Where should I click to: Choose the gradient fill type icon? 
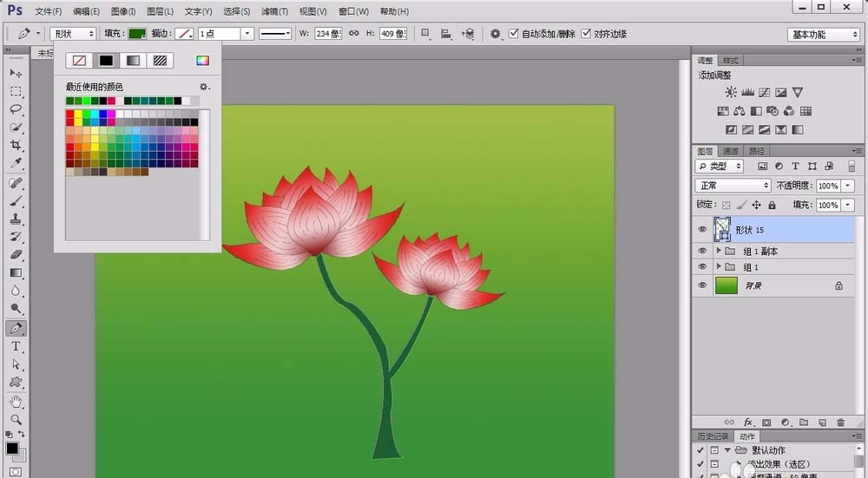tap(132, 61)
